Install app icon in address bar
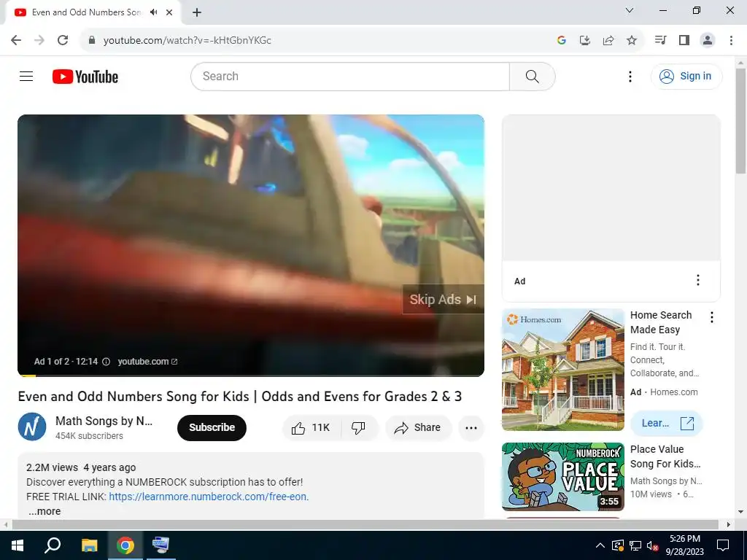 tap(585, 40)
